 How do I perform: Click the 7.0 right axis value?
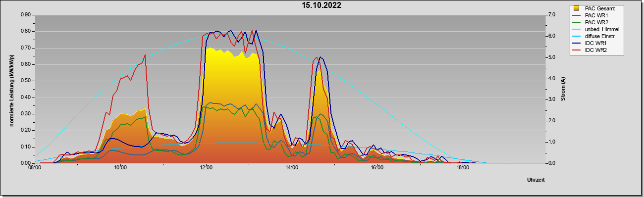[x=551, y=15]
